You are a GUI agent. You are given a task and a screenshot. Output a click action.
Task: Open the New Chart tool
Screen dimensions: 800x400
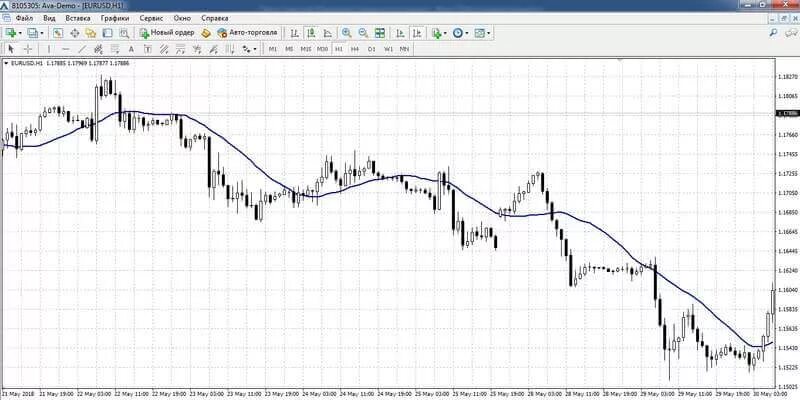[x=11, y=33]
